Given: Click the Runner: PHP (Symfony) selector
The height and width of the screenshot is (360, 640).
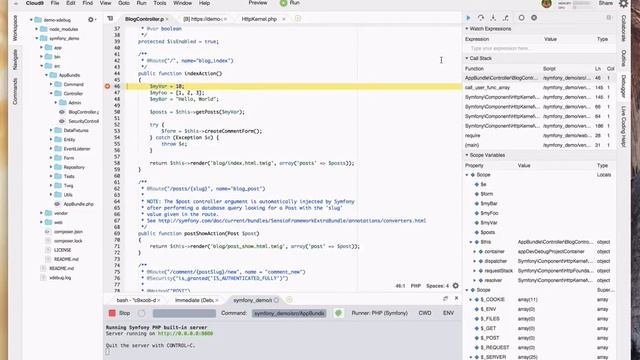Looking at the screenshot, I should [380, 313].
